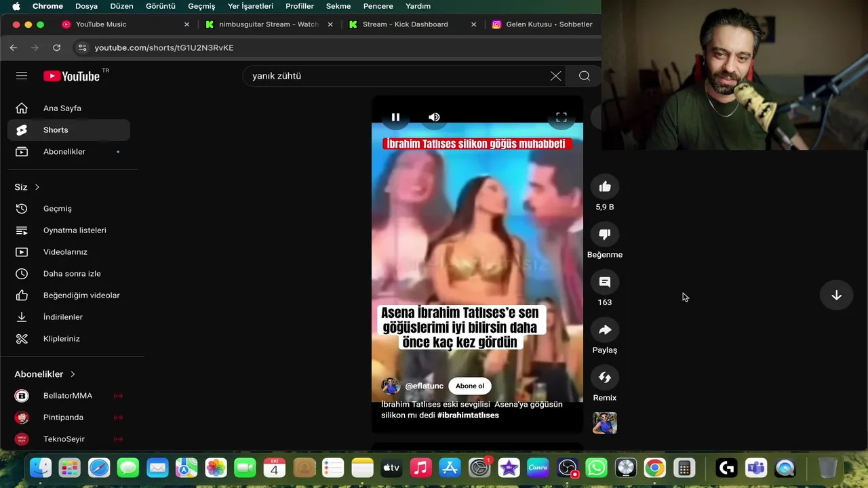Open the Görüntü menu
Screen dimensions: 868x488
pos(161,6)
